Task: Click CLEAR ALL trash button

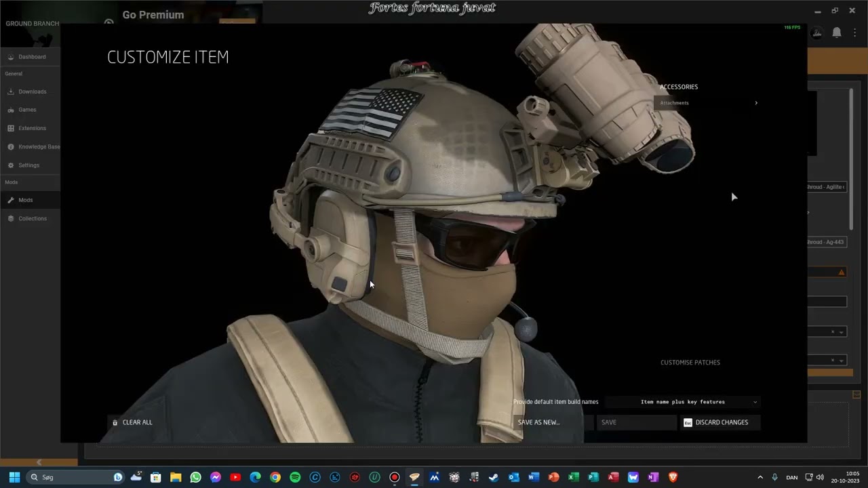Action: [x=132, y=422]
